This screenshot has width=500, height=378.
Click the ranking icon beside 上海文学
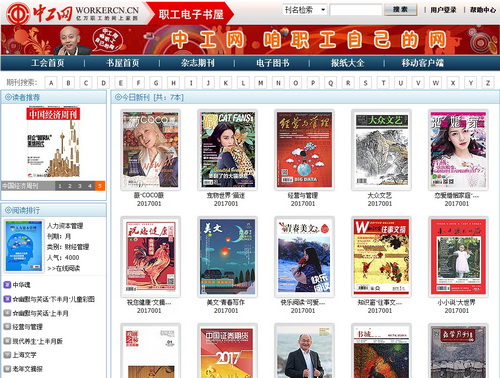[7, 355]
